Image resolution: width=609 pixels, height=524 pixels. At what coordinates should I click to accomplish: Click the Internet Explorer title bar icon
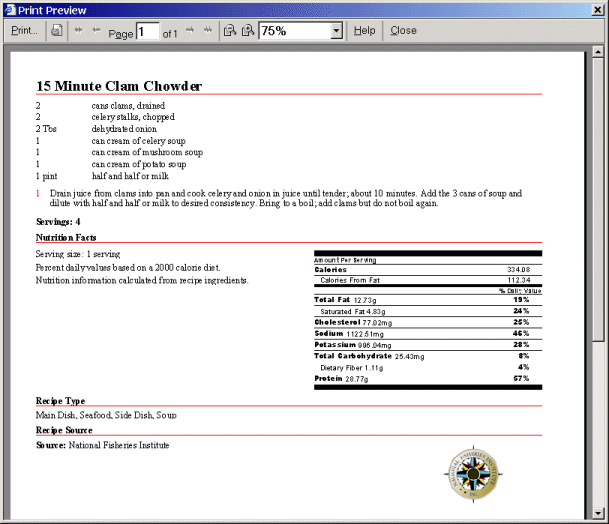click(9, 10)
